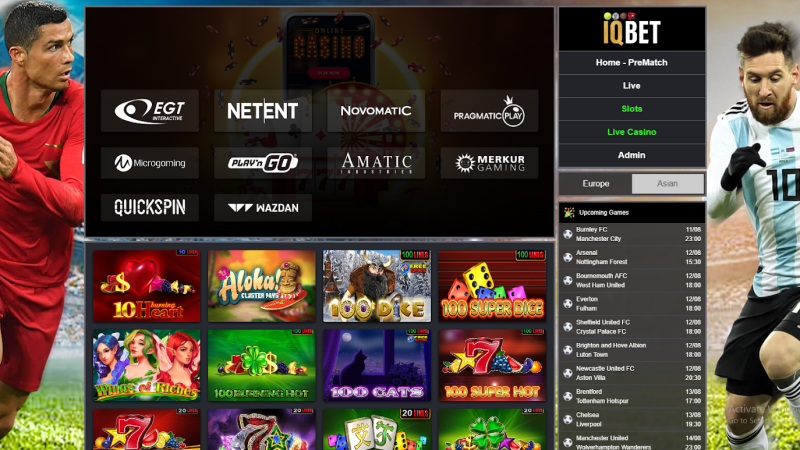
Task: Open the Live menu item
Action: tap(632, 86)
